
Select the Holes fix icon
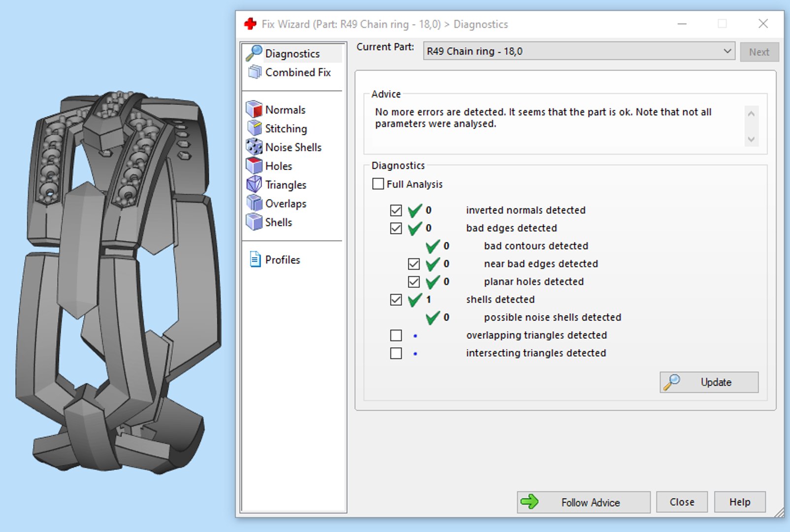tap(254, 166)
